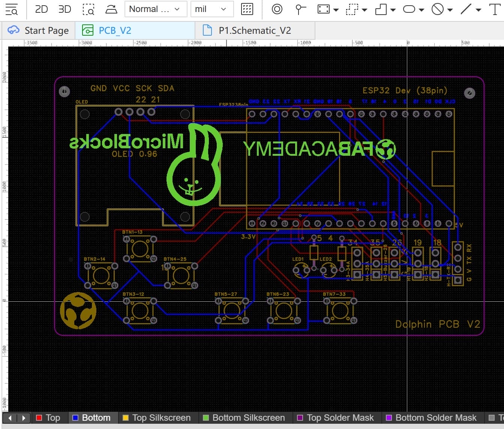
Task: Select the BTN3-12 designator label
Action: point(133,294)
